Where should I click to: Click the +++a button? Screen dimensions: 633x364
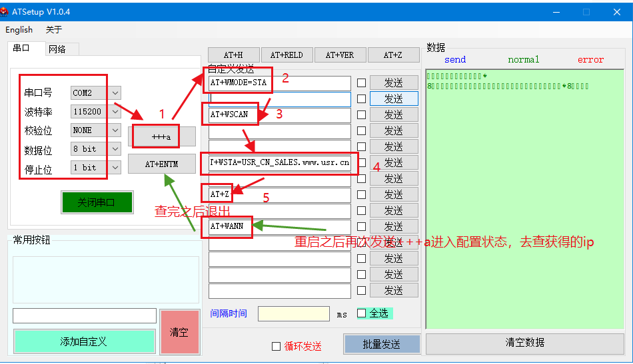tap(161, 136)
